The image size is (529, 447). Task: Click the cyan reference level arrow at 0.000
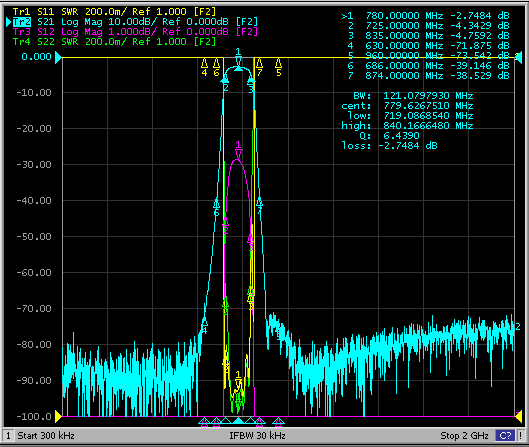coord(58,57)
